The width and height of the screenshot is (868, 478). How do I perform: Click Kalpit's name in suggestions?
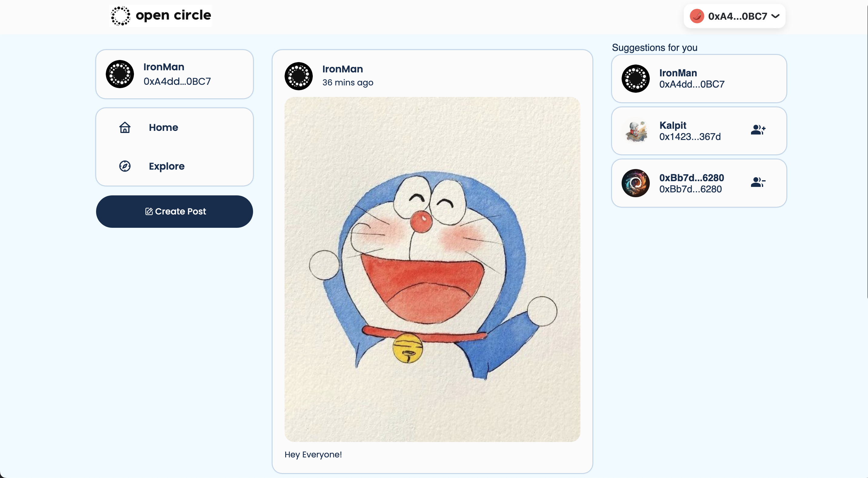point(673,125)
